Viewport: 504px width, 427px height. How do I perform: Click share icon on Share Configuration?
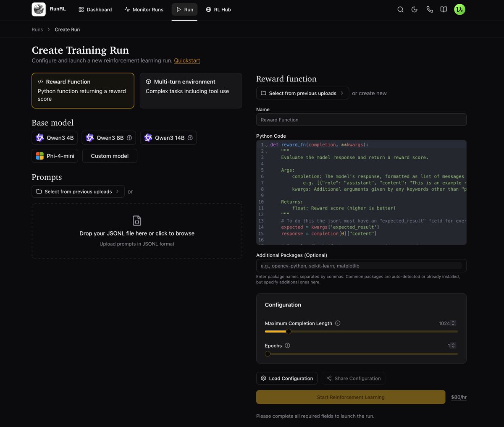pos(329,378)
